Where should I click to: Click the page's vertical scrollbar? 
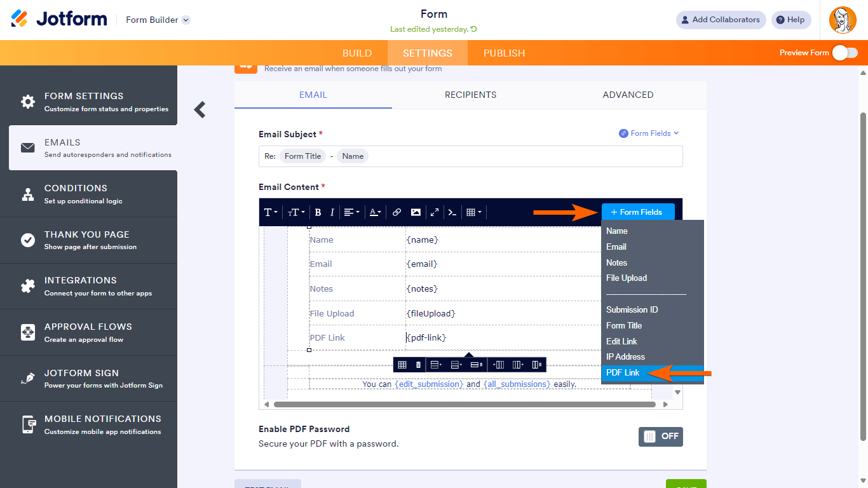(x=863, y=277)
